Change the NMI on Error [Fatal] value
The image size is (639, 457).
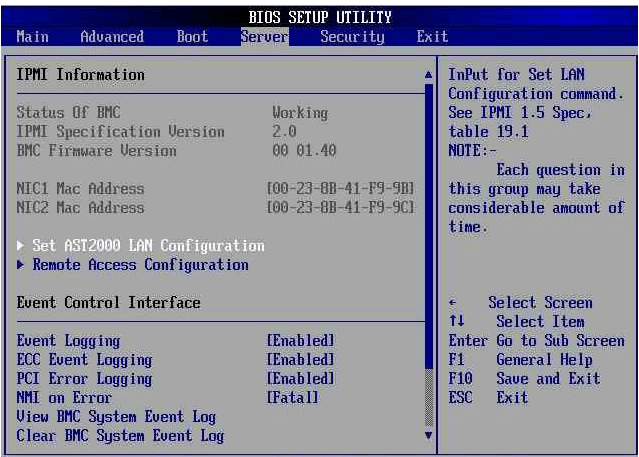pos(293,397)
